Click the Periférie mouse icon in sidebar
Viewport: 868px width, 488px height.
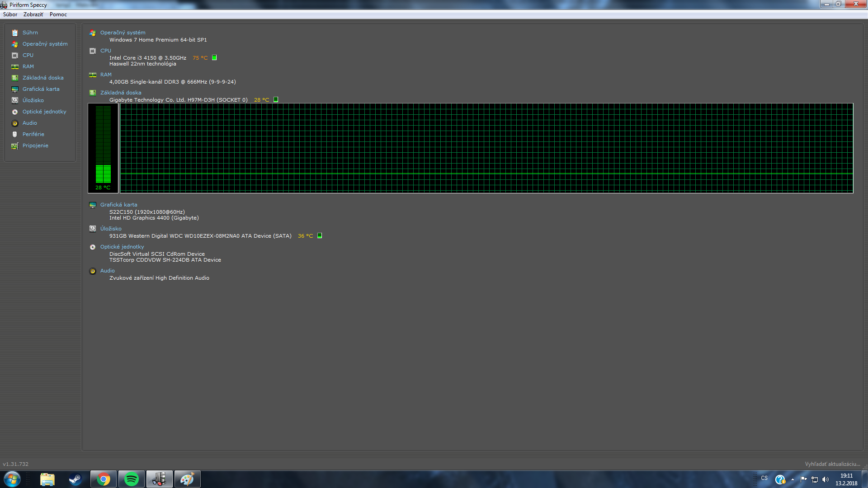point(15,135)
